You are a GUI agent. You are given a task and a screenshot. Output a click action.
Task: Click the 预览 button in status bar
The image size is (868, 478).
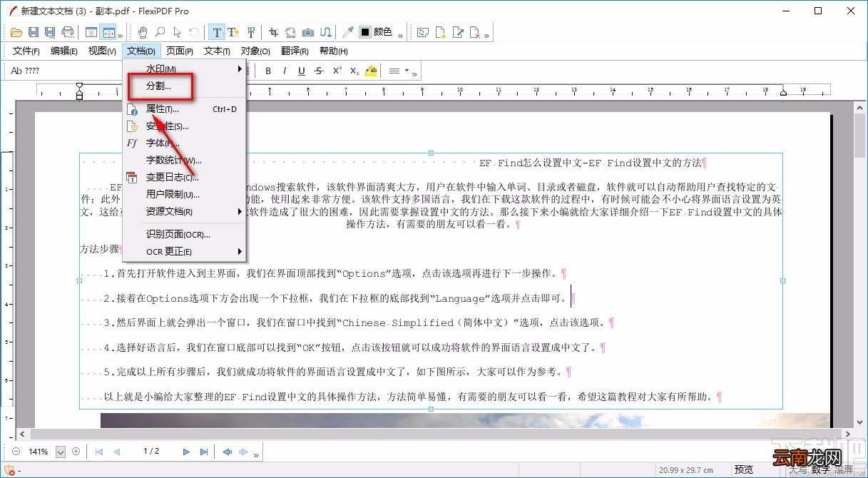pos(744,470)
